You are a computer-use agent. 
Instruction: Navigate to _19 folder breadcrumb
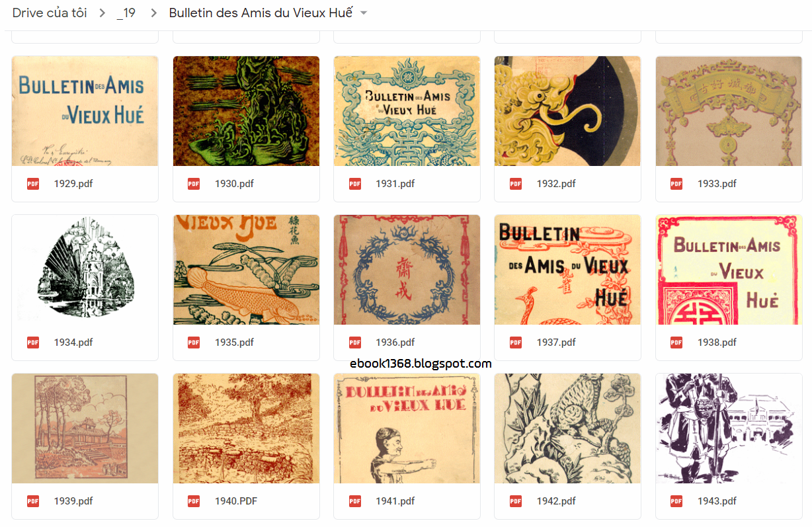point(126,13)
